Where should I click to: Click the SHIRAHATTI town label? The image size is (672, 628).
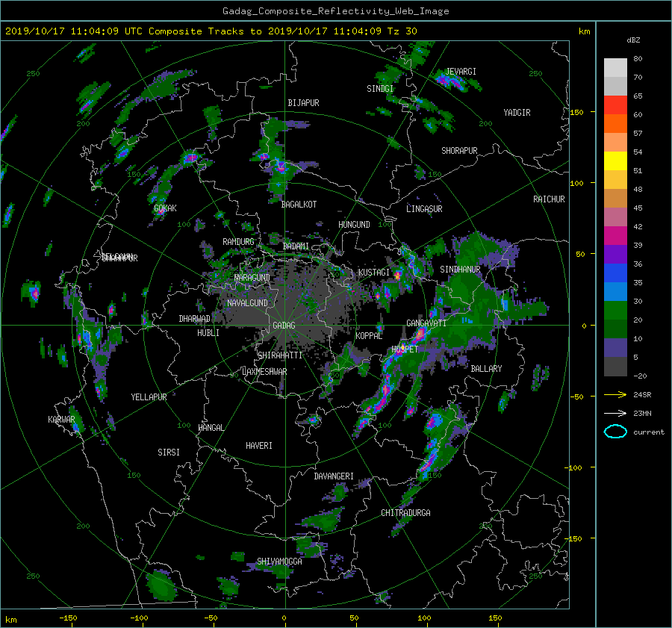[280, 355]
